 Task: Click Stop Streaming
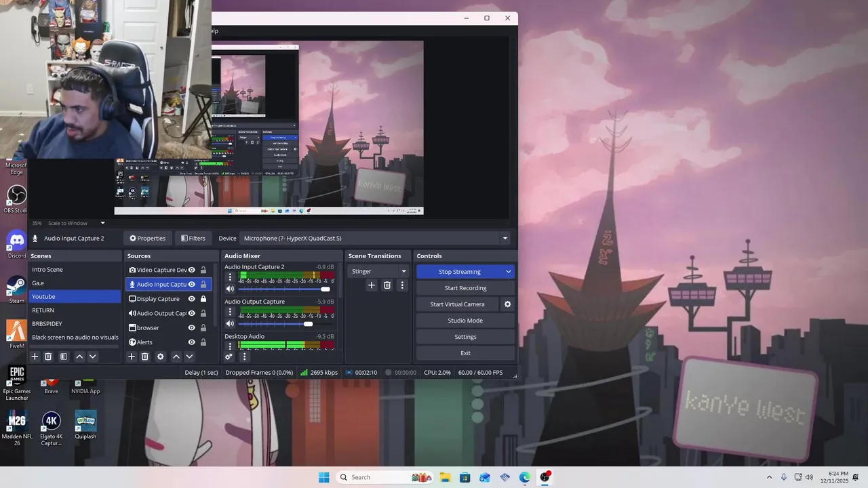tap(459, 272)
